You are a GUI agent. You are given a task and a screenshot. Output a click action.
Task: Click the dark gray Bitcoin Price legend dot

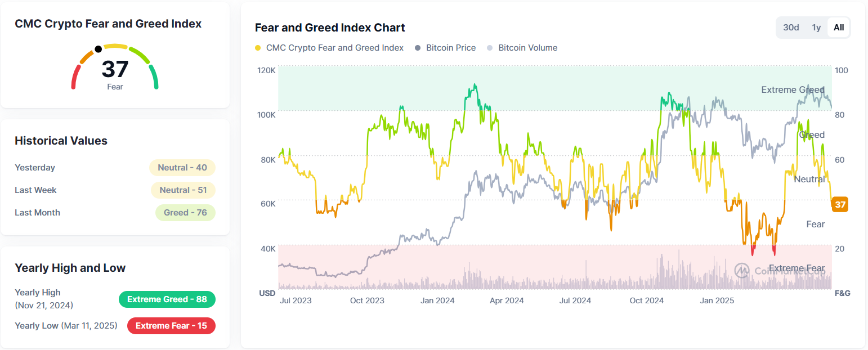[x=418, y=48]
